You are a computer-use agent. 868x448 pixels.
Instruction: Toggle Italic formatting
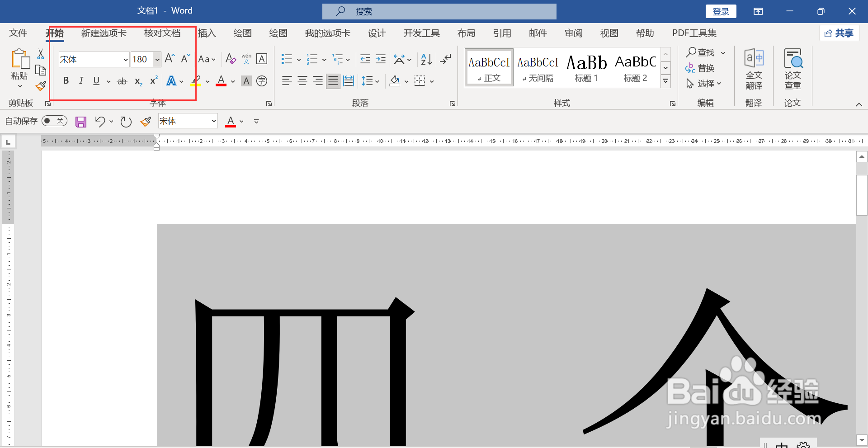[81, 81]
